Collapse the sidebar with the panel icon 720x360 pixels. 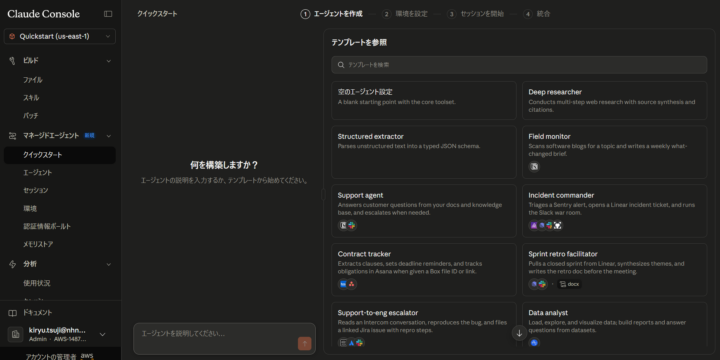[108, 14]
